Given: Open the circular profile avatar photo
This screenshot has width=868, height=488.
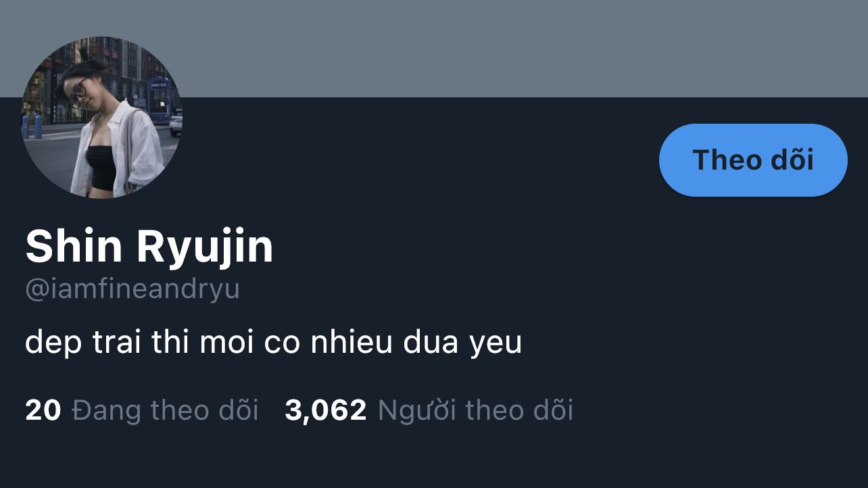Looking at the screenshot, I should (101, 117).
